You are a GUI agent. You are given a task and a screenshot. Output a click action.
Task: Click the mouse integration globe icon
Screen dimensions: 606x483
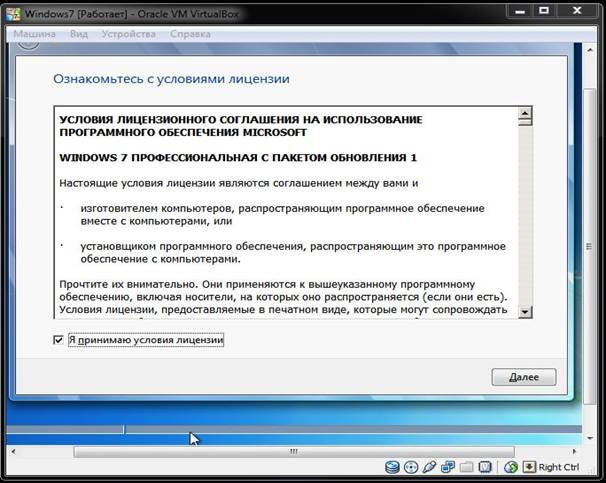point(511,467)
